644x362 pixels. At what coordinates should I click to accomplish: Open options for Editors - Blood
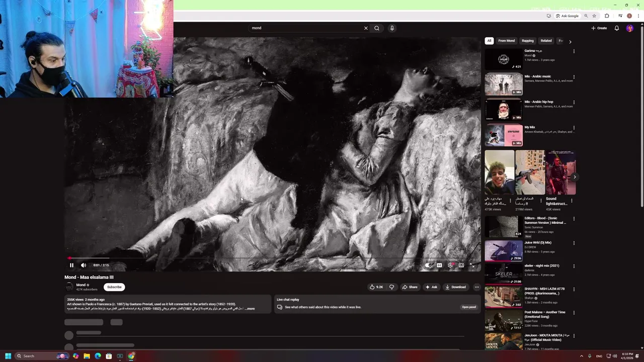(x=574, y=219)
